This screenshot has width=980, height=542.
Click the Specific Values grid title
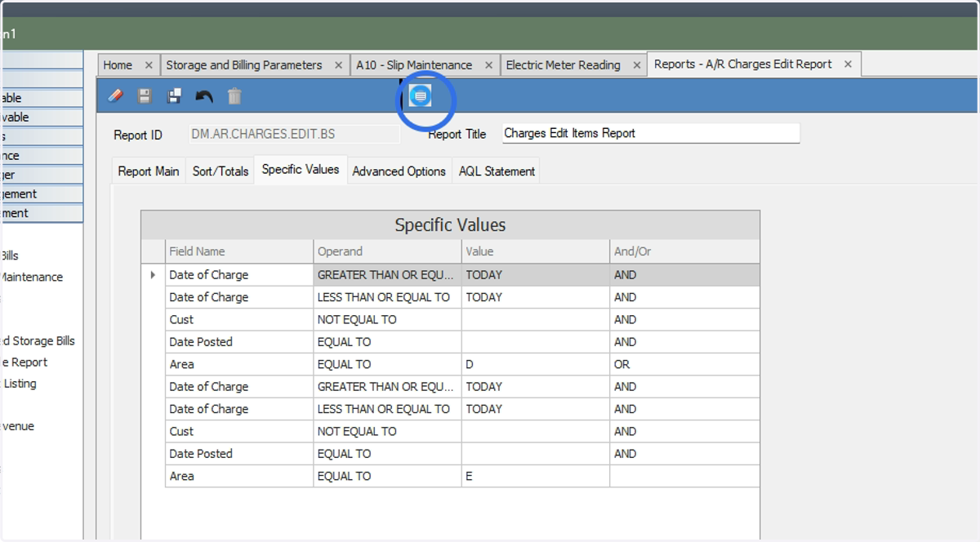[x=450, y=225]
